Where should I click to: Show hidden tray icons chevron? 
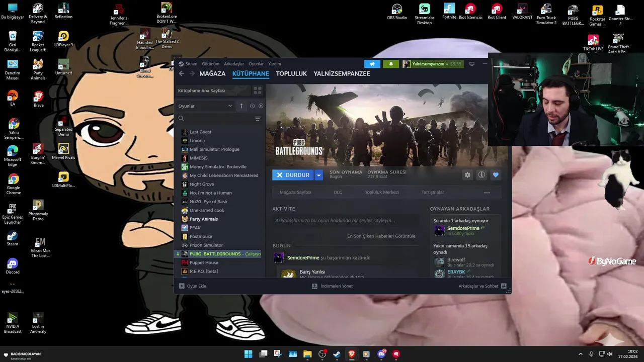[580, 354]
